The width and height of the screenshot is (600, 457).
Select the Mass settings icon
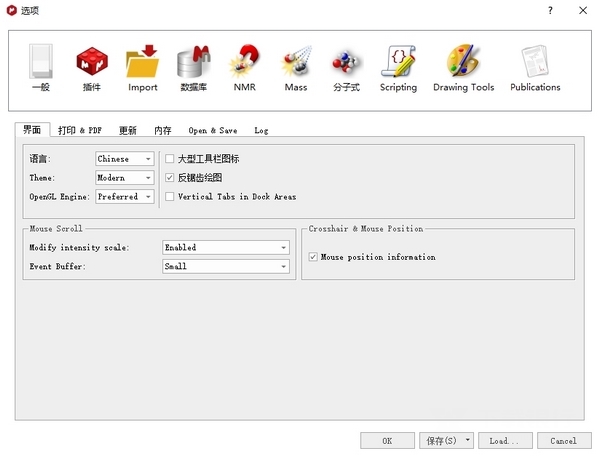(296, 66)
